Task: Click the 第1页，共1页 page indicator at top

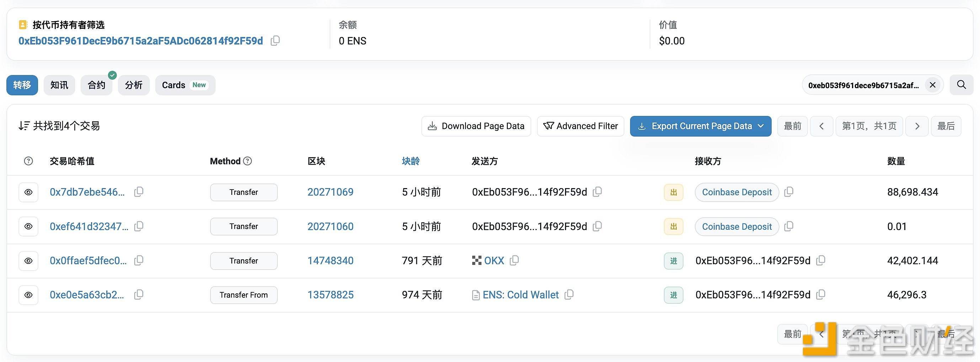Action: 869,126
